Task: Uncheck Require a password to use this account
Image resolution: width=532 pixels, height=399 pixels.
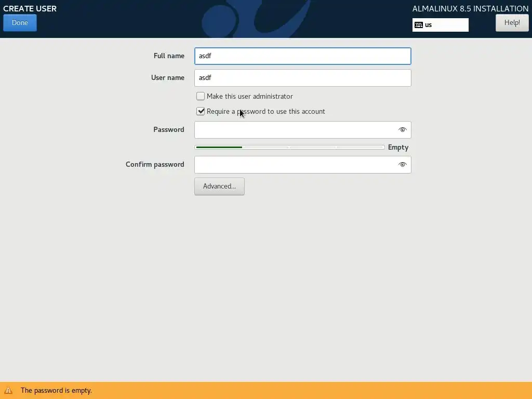Action: pyautogui.click(x=201, y=111)
